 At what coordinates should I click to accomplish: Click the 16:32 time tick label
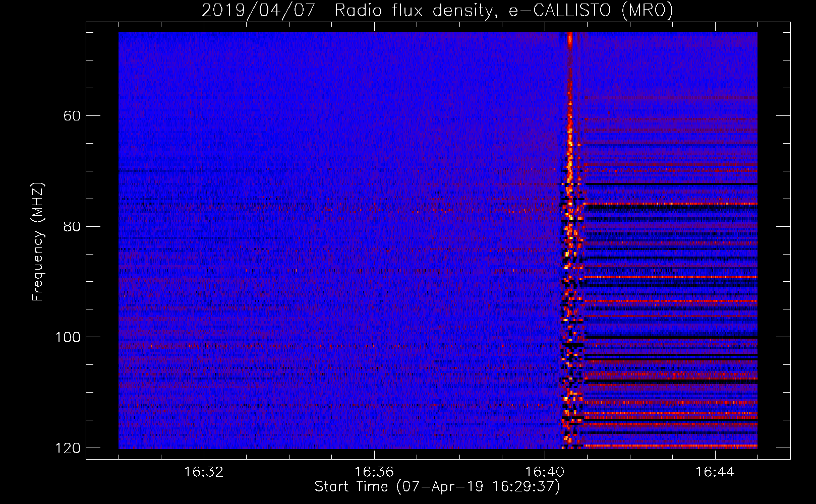coord(204,472)
